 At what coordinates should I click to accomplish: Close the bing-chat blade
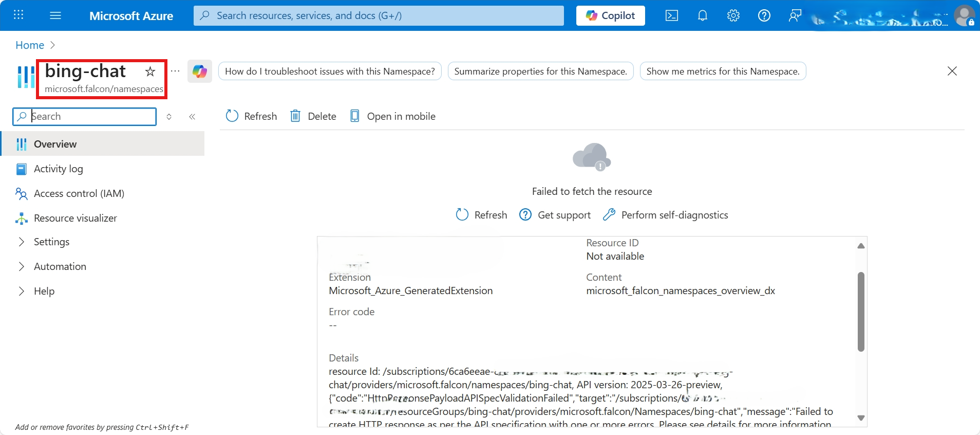952,71
